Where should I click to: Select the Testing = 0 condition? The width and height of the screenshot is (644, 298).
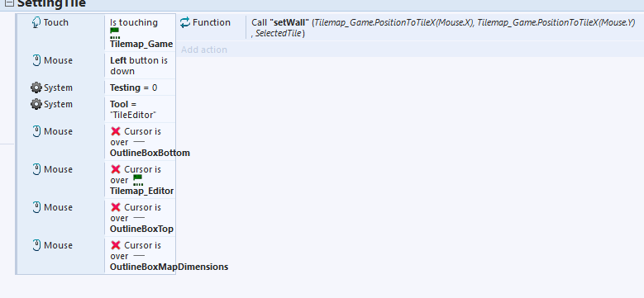[x=140, y=88]
